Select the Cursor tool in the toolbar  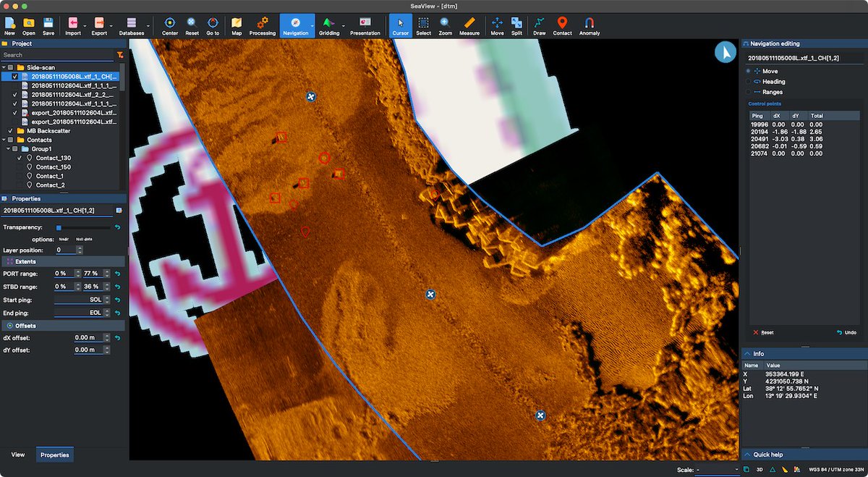(400, 26)
